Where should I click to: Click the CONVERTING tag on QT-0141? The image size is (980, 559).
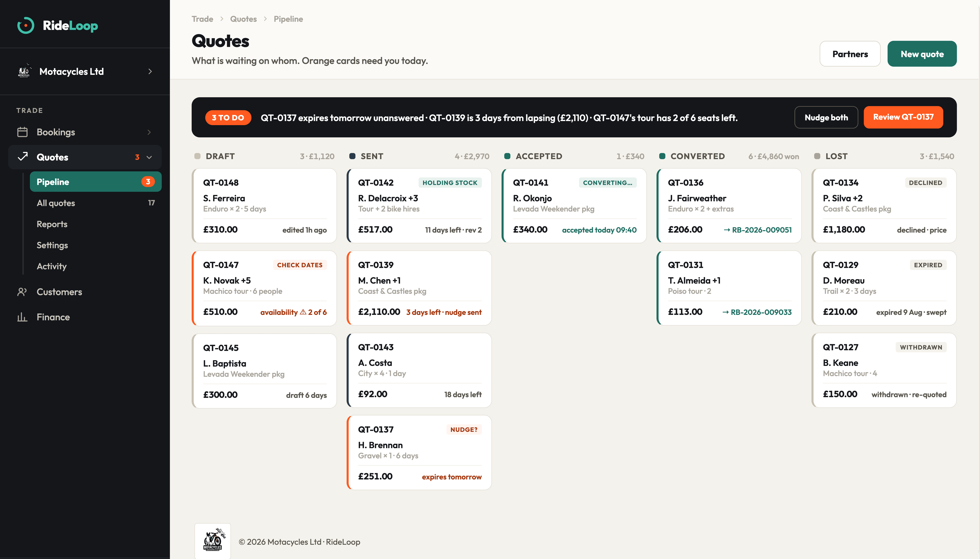point(608,183)
